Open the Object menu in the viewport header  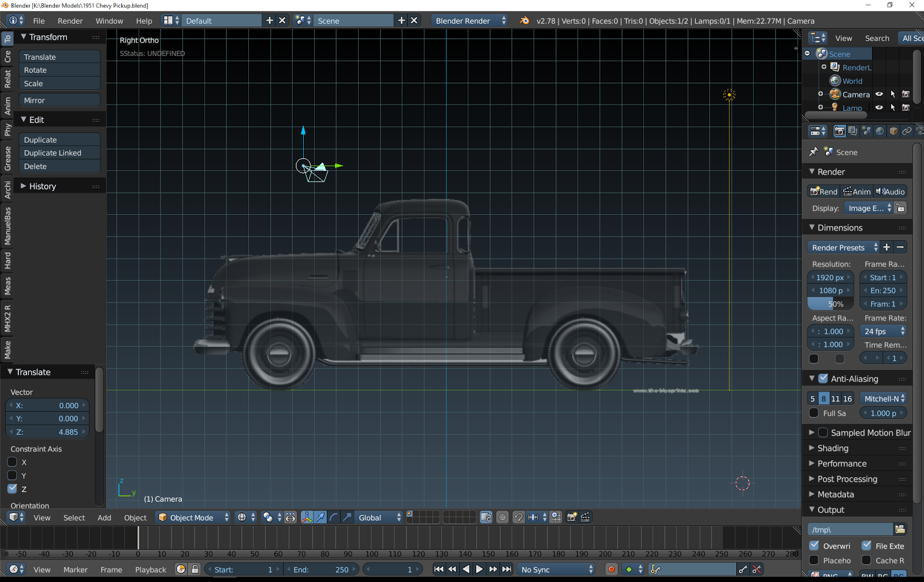[135, 517]
